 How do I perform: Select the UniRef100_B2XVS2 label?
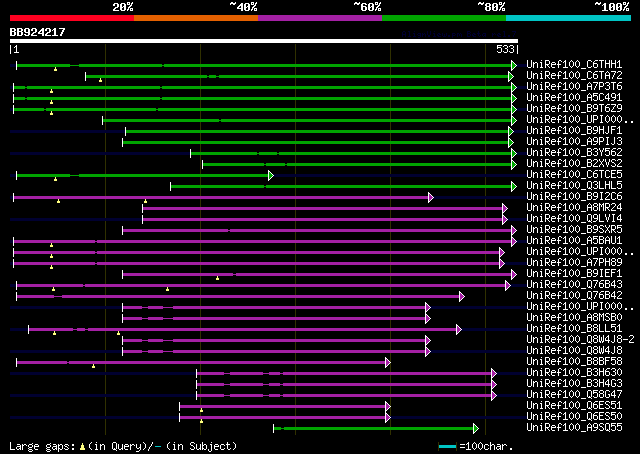(574, 164)
